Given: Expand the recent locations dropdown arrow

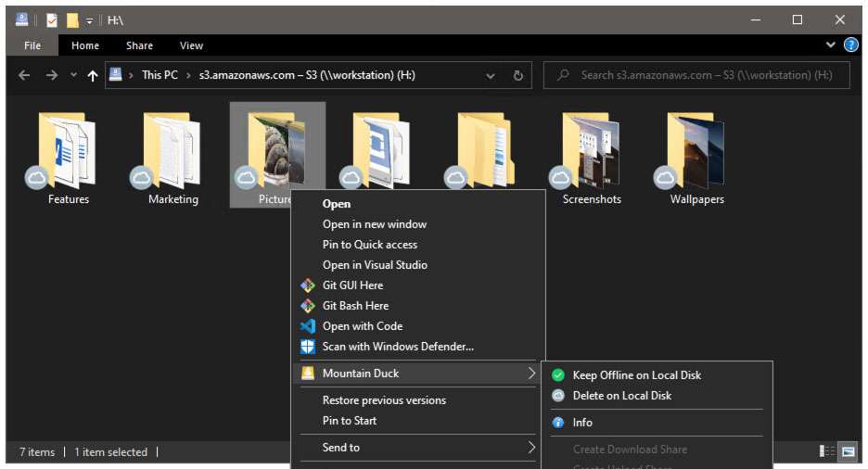Looking at the screenshot, I should coord(73,76).
